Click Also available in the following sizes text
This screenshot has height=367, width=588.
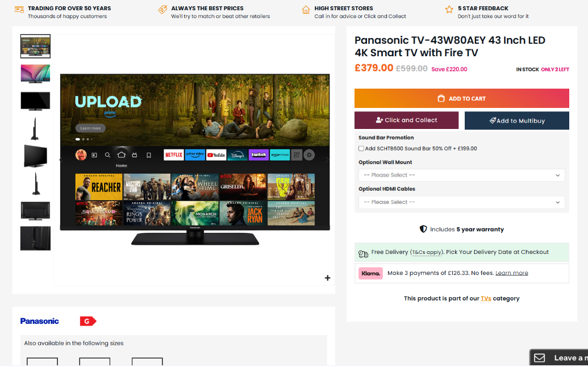(74, 343)
